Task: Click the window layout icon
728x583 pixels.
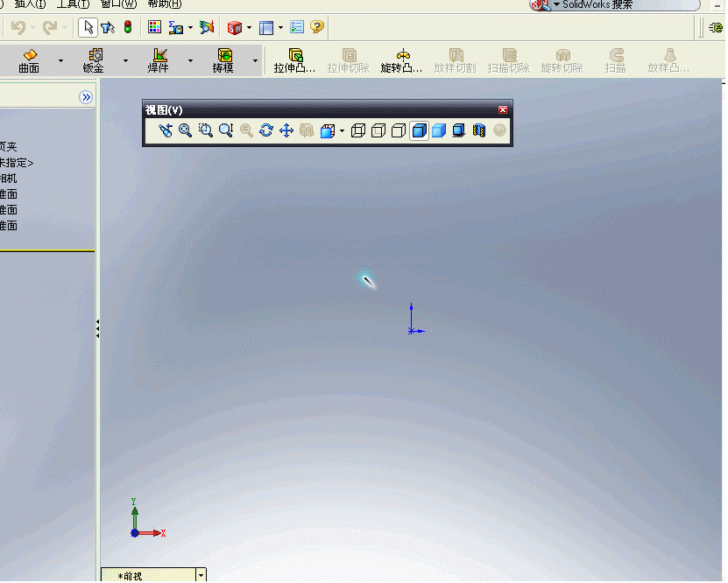Action: (x=266, y=28)
